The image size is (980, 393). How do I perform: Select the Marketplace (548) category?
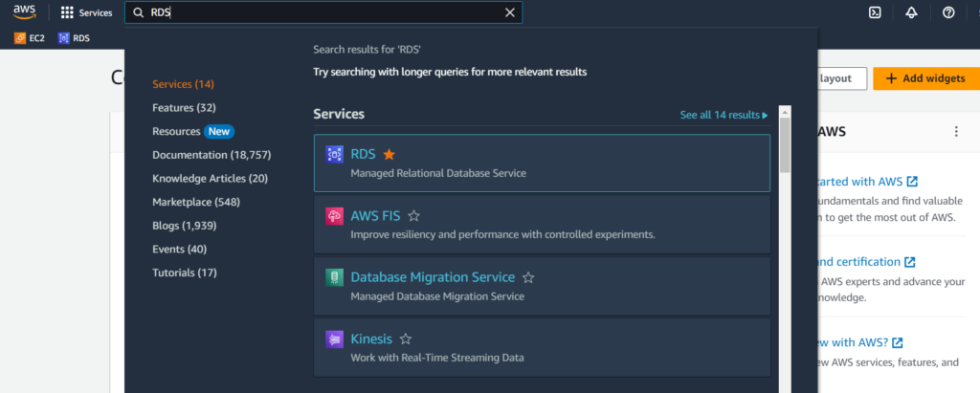coord(196,203)
